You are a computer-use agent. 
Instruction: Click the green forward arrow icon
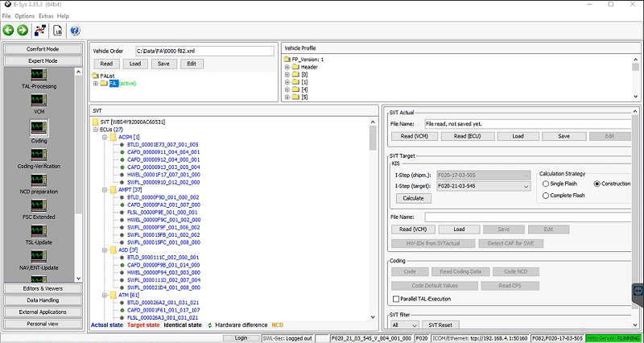(23, 31)
